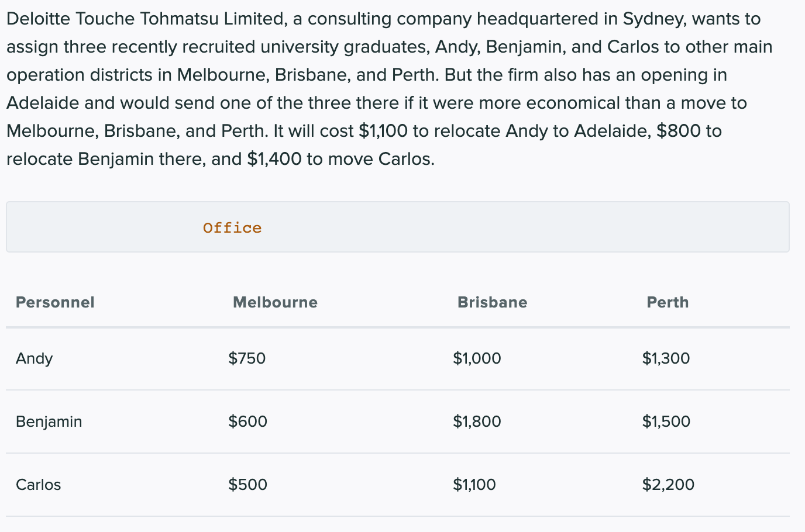Click Benjamin's Brisbane cost of $1,800
This screenshot has width=805, height=532.
[x=477, y=422]
